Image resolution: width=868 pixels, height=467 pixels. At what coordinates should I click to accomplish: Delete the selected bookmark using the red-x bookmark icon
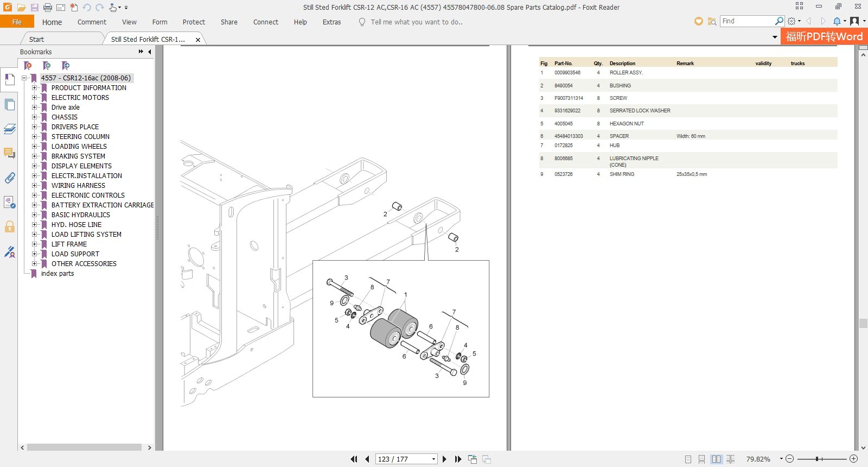click(x=28, y=66)
